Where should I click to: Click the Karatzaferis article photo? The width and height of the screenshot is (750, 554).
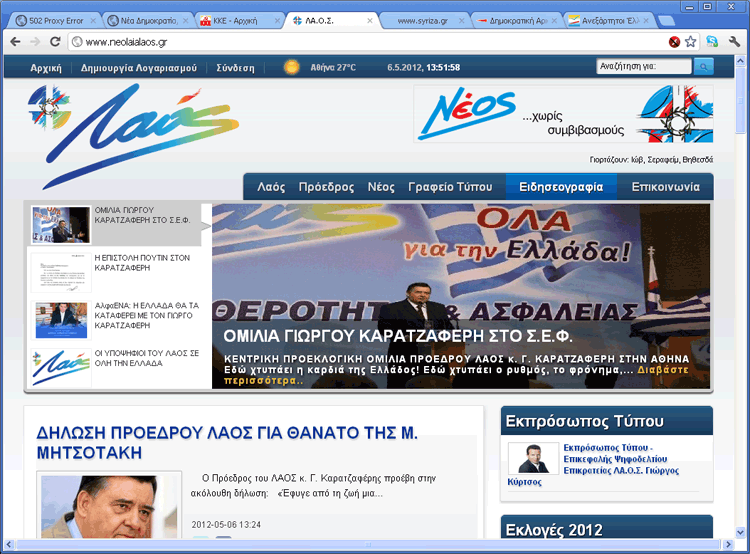coord(109,506)
